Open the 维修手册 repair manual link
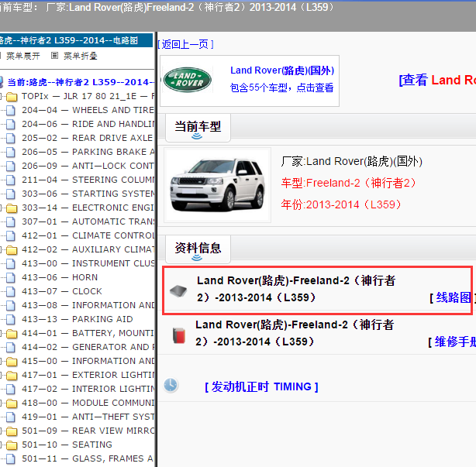Screen dimensions: 476x467 455,342
